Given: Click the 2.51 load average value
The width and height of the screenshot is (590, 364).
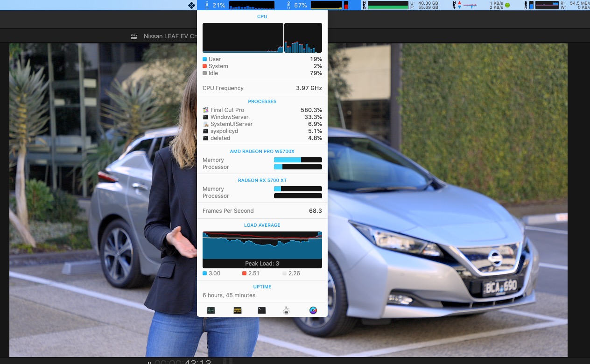Looking at the screenshot, I should [x=253, y=273].
